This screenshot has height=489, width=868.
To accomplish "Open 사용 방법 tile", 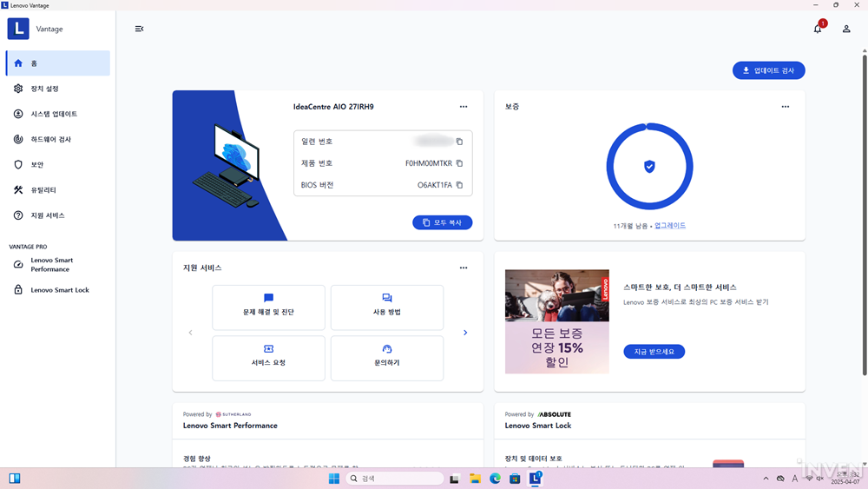I will (387, 307).
